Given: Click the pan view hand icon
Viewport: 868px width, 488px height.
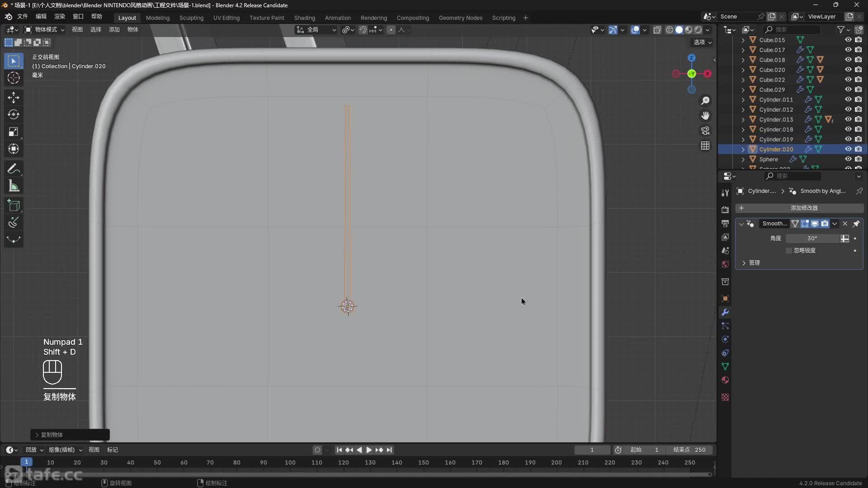Looking at the screenshot, I should click(705, 116).
